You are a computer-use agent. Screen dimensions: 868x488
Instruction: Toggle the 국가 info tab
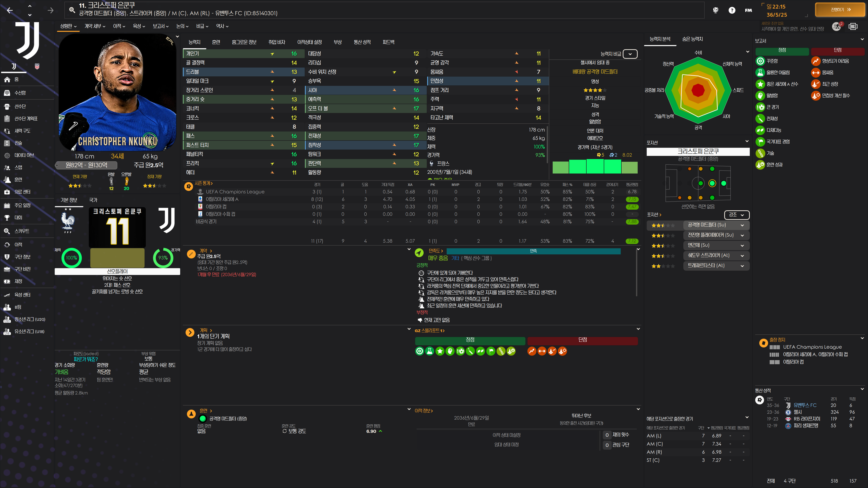click(x=93, y=200)
